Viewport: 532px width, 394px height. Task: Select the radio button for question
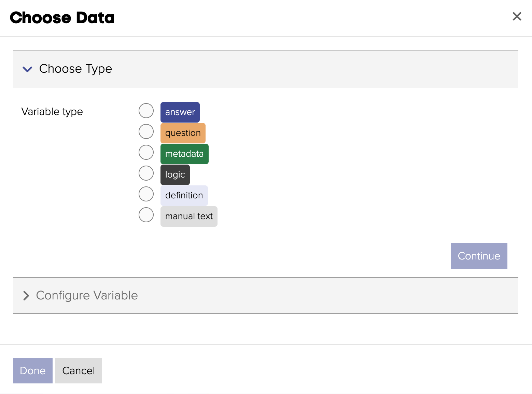tap(146, 131)
